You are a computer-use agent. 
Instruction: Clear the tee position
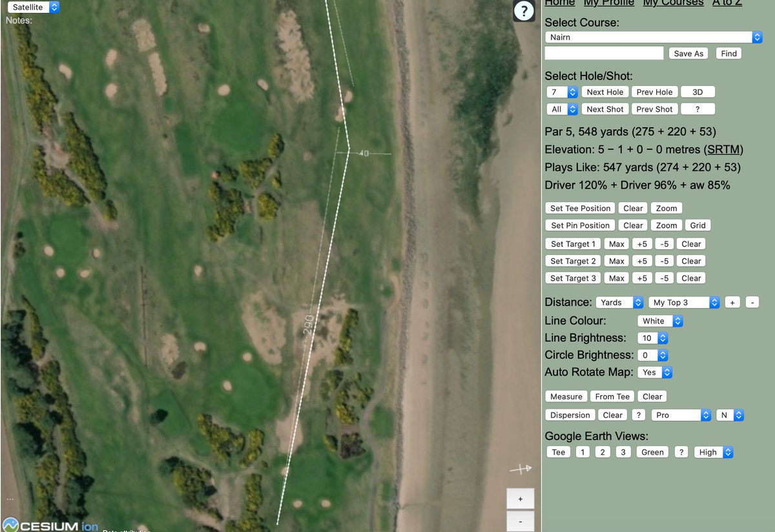pyautogui.click(x=633, y=209)
